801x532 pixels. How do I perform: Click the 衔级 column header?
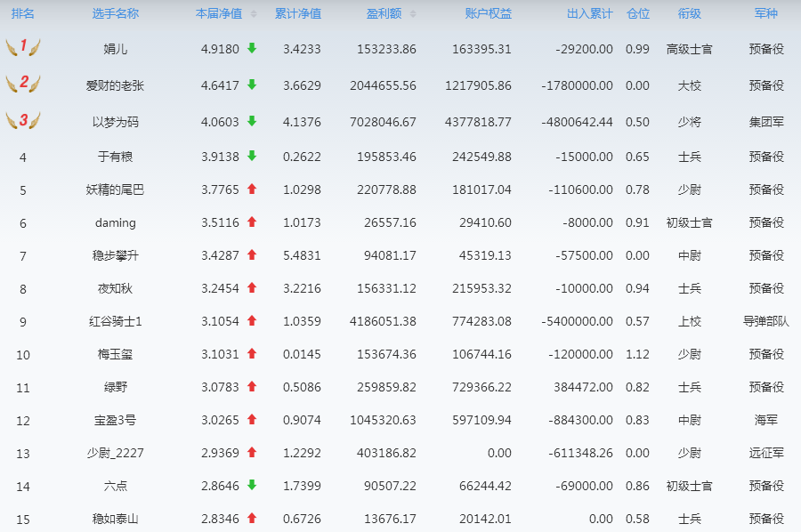click(690, 13)
